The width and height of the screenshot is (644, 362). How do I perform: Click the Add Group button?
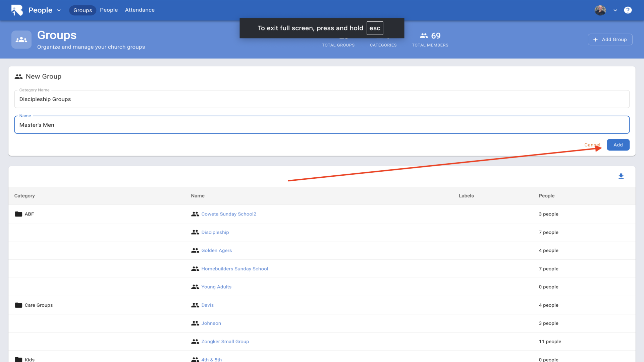(x=610, y=40)
